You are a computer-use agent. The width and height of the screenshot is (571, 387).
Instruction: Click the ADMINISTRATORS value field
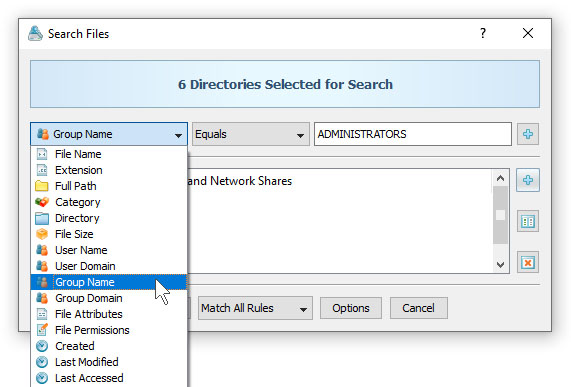tap(413, 134)
